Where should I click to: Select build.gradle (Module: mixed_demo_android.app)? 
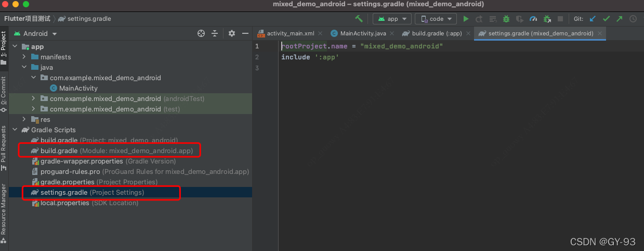[112, 150]
